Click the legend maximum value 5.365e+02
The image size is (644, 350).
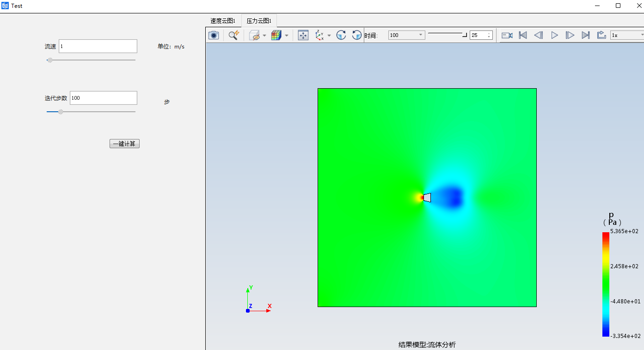(x=624, y=231)
